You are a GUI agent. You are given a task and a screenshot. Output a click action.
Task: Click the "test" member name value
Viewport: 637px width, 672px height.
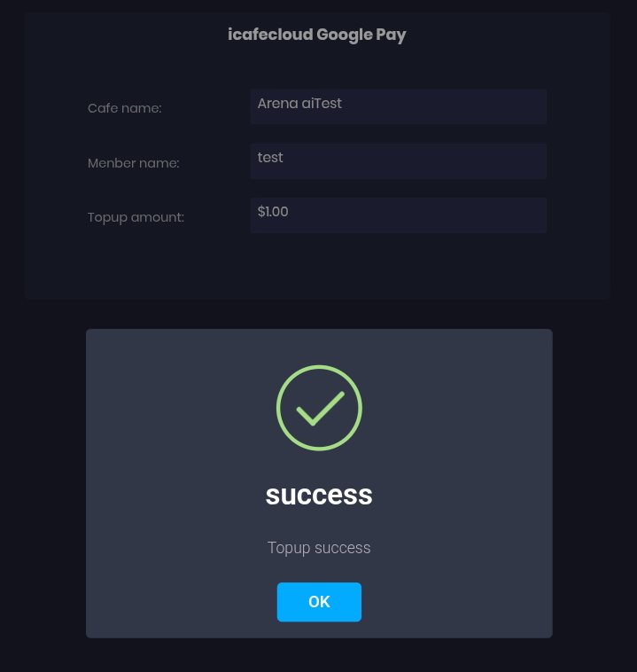[x=270, y=158]
